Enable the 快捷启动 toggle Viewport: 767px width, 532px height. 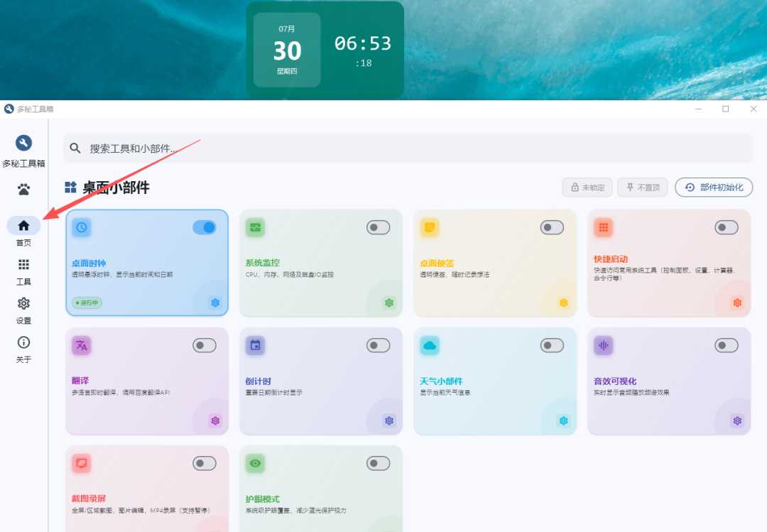(x=727, y=227)
